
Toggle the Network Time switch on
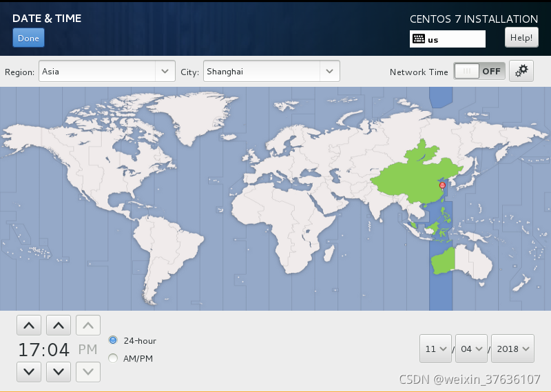tap(479, 71)
